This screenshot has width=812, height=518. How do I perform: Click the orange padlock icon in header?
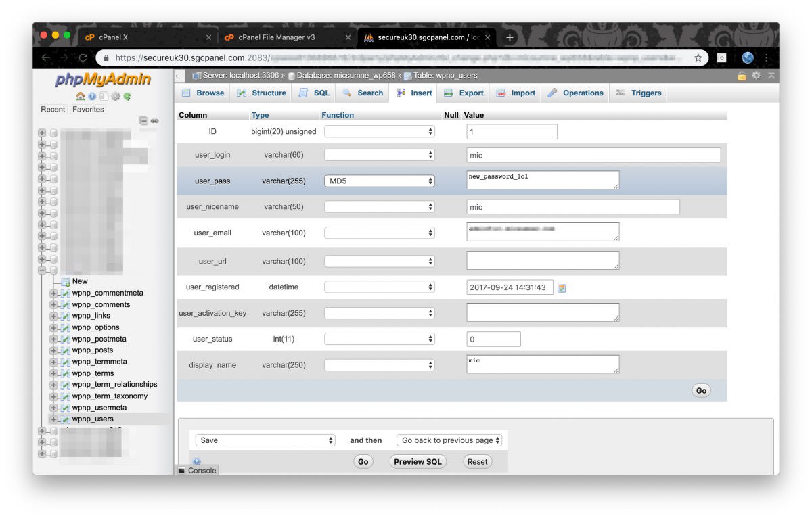[742, 76]
